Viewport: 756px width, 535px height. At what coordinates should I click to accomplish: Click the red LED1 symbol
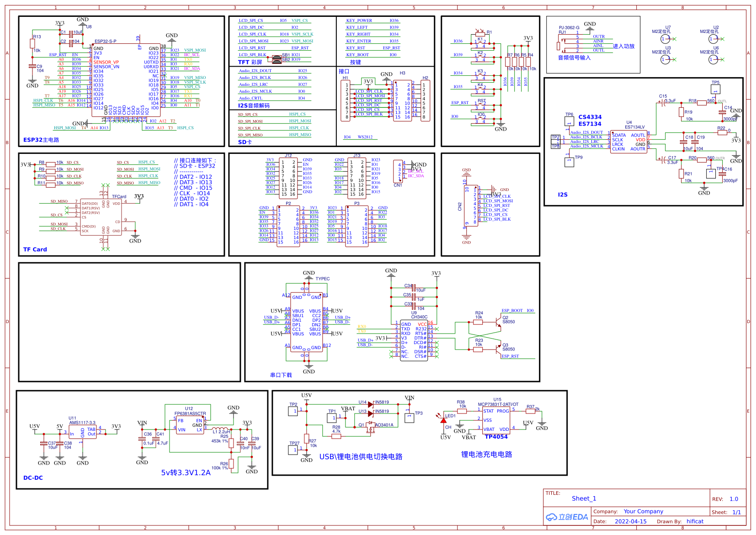442,419
